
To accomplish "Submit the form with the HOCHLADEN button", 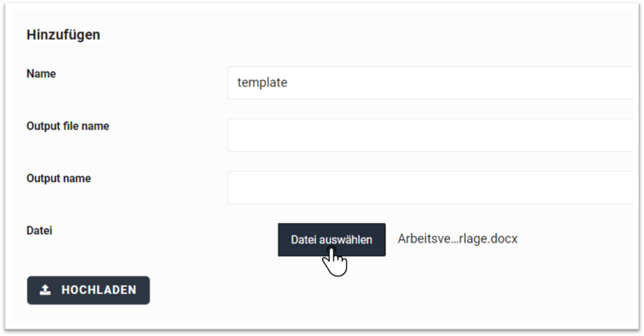I will (x=89, y=290).
